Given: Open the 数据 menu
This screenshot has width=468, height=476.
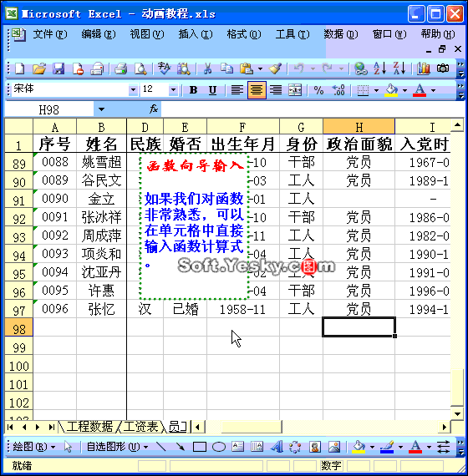Looking at the screenshot, I should [340, 34].
